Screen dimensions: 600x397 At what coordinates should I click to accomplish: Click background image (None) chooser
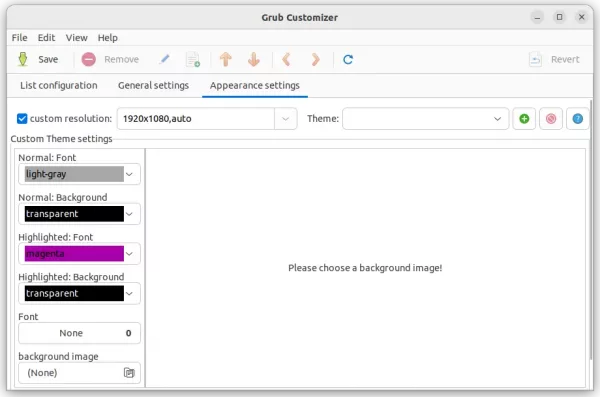coord(79,372)
